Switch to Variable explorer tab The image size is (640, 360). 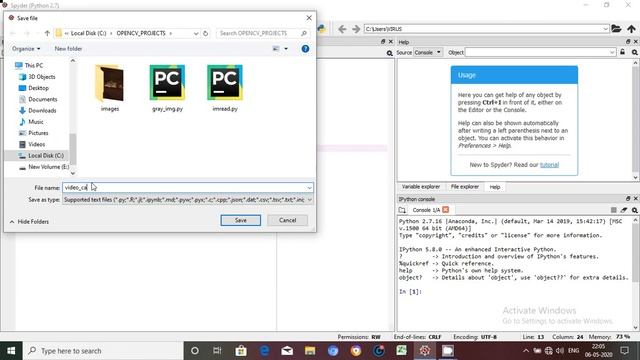(420, 187)
